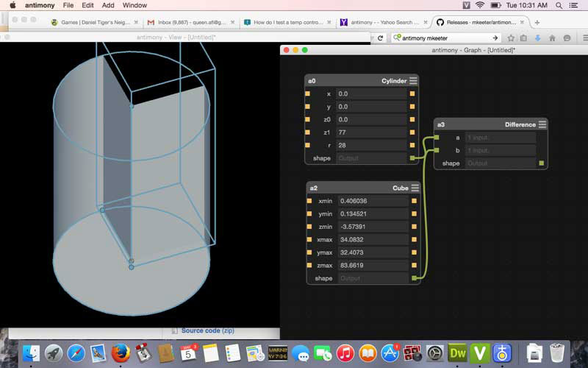
Task: Edit the Cube ymin value field
Action: point(373,213)
